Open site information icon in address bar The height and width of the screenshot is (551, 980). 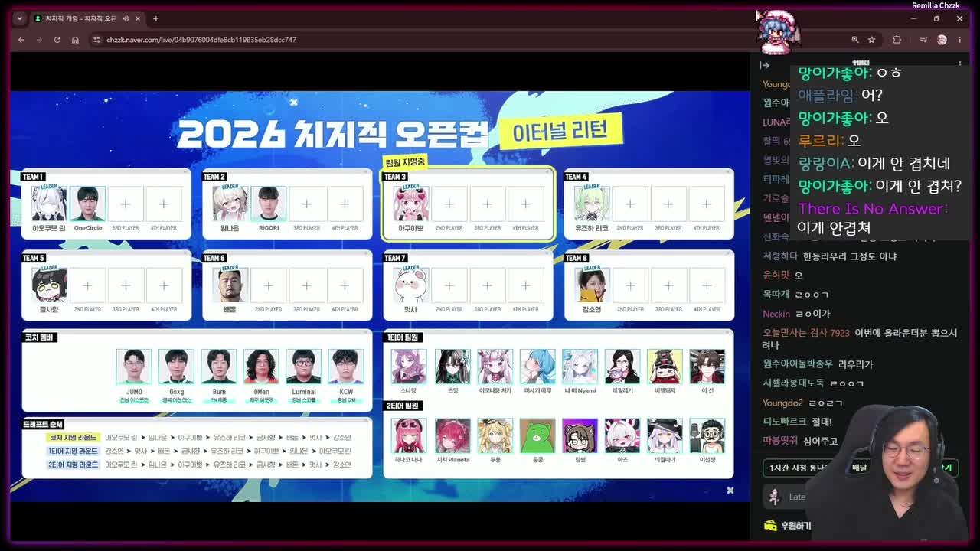pos(96,40)
